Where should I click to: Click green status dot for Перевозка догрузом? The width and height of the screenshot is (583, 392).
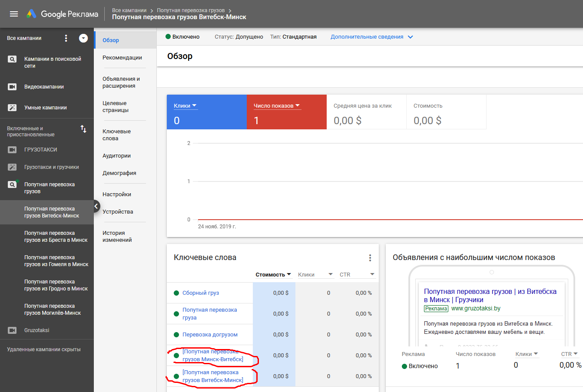click(x=176, y=335)
